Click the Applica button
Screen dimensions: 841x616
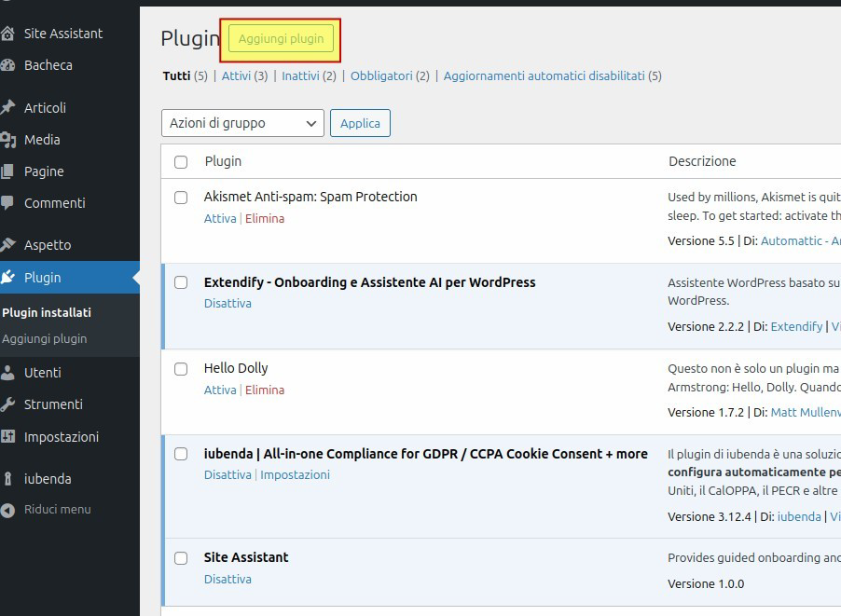click(x=360, y=123)
